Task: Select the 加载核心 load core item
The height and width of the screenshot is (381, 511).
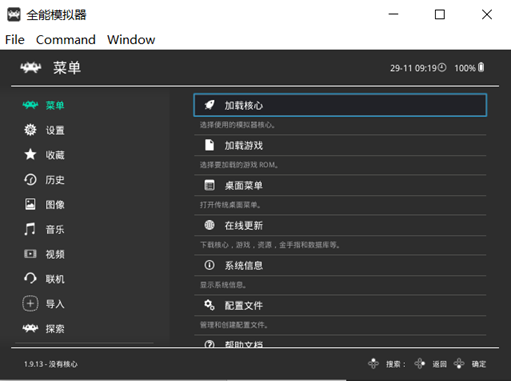Action: click(x=340, y=105)
